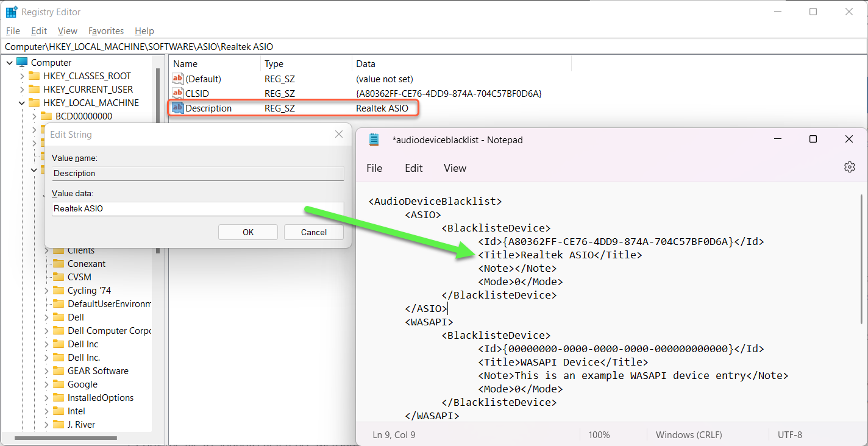Click the Computer icon in tree root
The height and width of the screenshot is (446, 868).
[23, 63]
